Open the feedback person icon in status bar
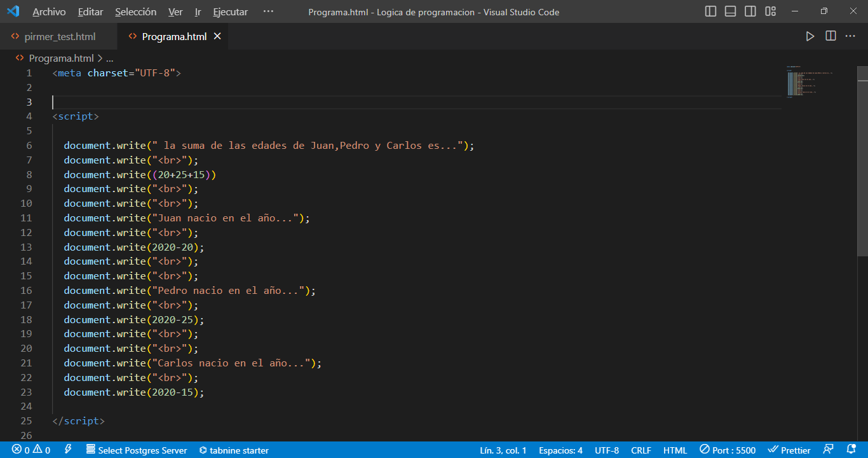Viewport: 868px width, 458px height. click(829, 450)
